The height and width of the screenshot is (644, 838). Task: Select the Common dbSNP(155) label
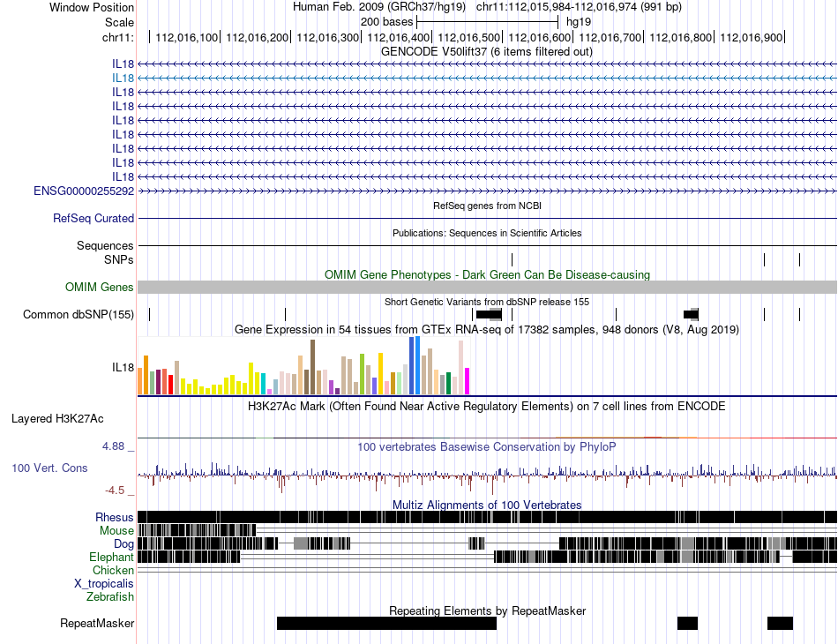point(79,314)
